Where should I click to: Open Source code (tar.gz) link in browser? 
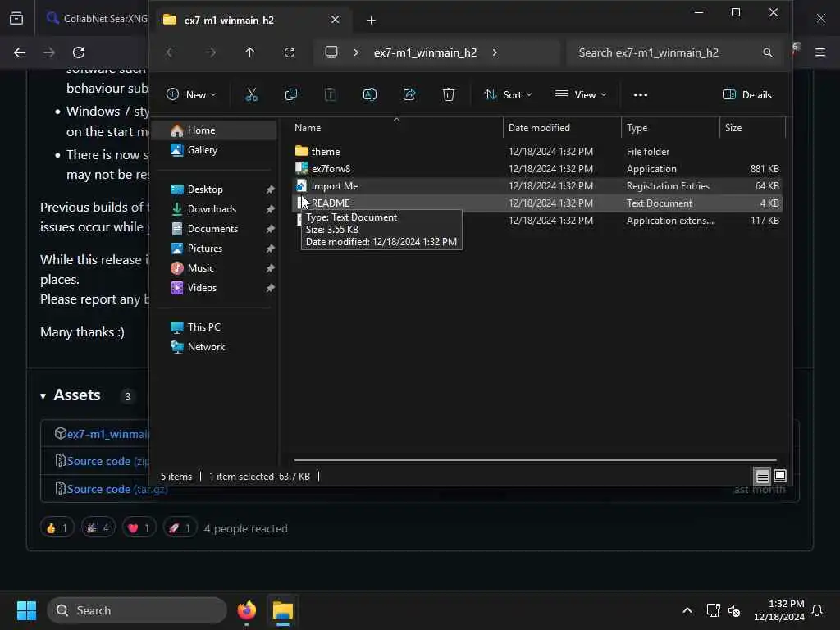tap(117, 489)
